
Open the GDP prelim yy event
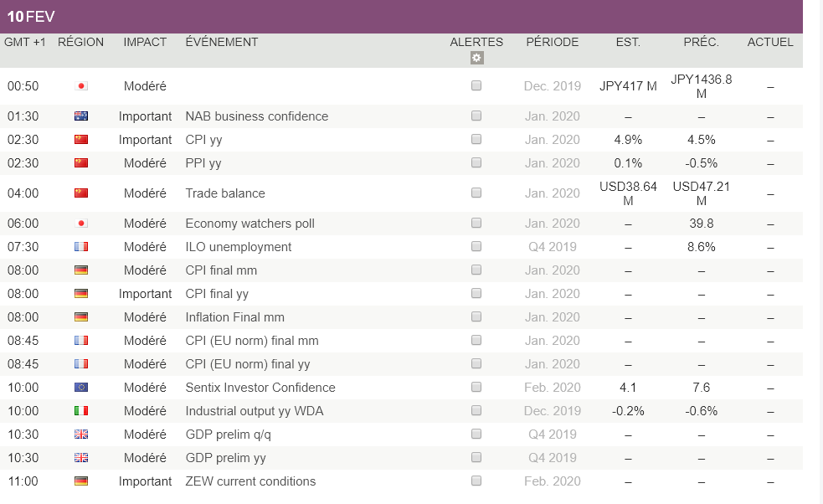pyautogui.click(x=225, y=458)
